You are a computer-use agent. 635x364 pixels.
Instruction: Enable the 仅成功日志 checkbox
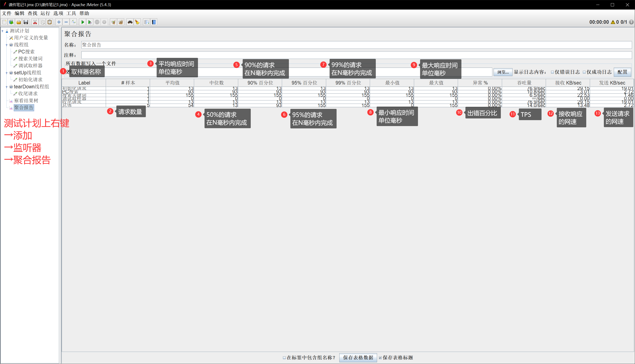tap(584, 72)
